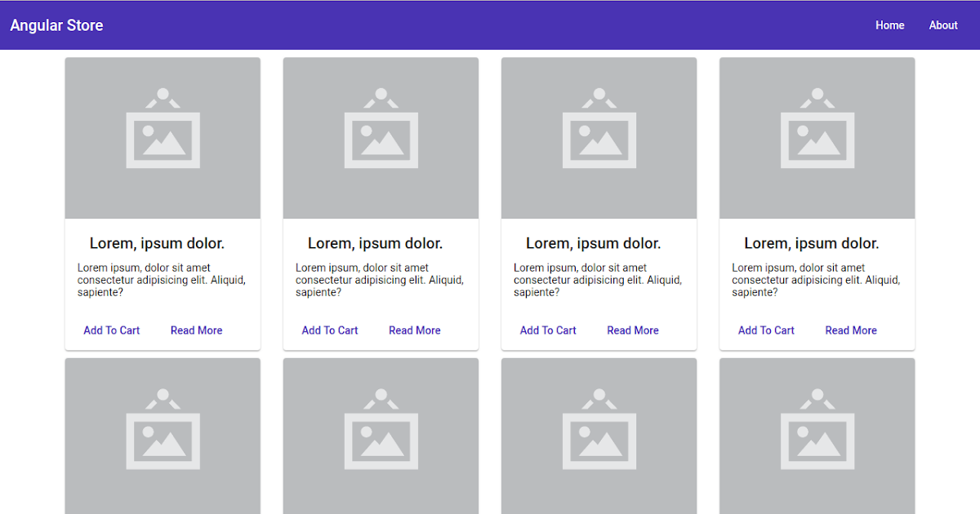Click Read More on the first product card
Image resolution: width=980 pixels, height=514 pixels.
pos(196,330)
